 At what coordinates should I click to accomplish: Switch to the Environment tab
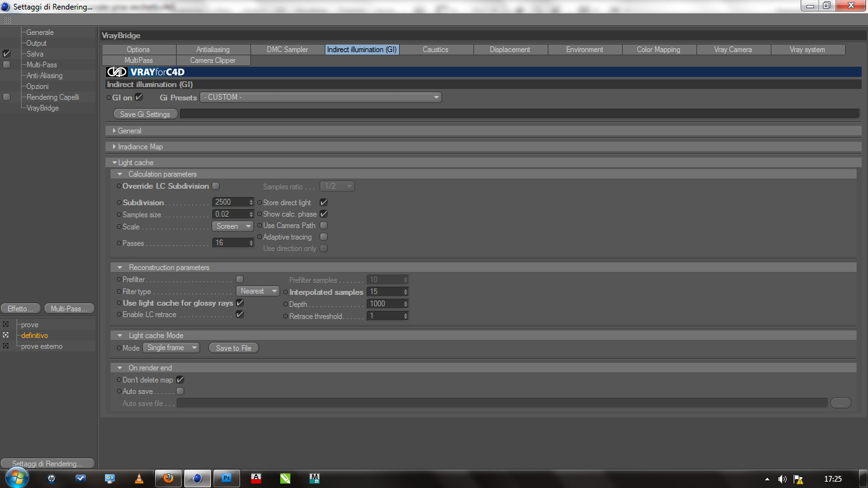(585, 50)
